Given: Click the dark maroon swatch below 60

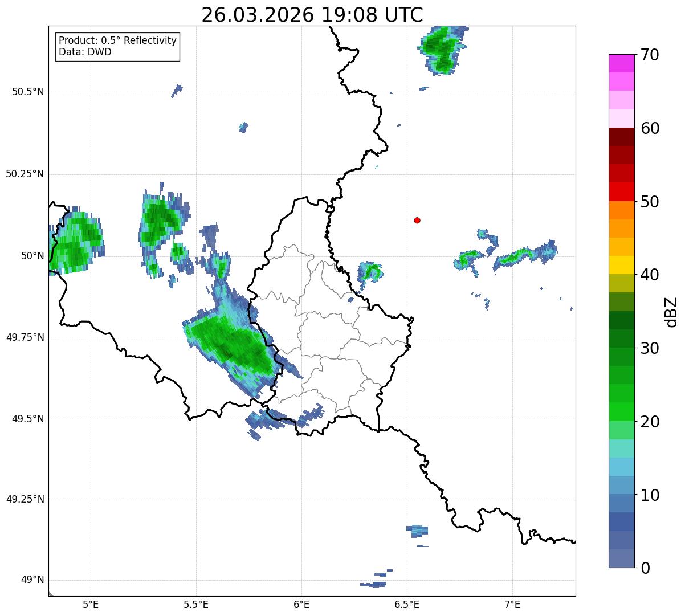Looking at the screenshot, I should [622, 137].
